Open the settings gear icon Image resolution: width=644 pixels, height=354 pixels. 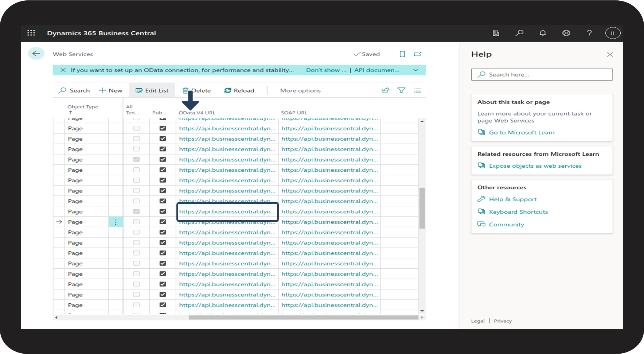pyautogui.click(x=566, y=33)
